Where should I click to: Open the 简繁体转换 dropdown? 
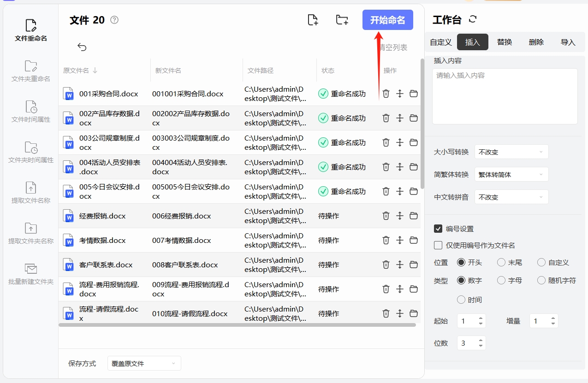point(511,174)
